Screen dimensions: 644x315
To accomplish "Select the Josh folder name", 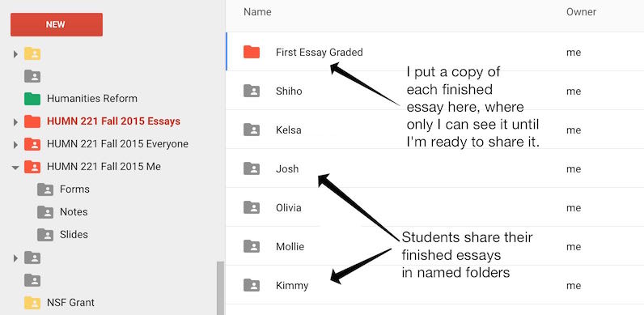I will (287, 168).
